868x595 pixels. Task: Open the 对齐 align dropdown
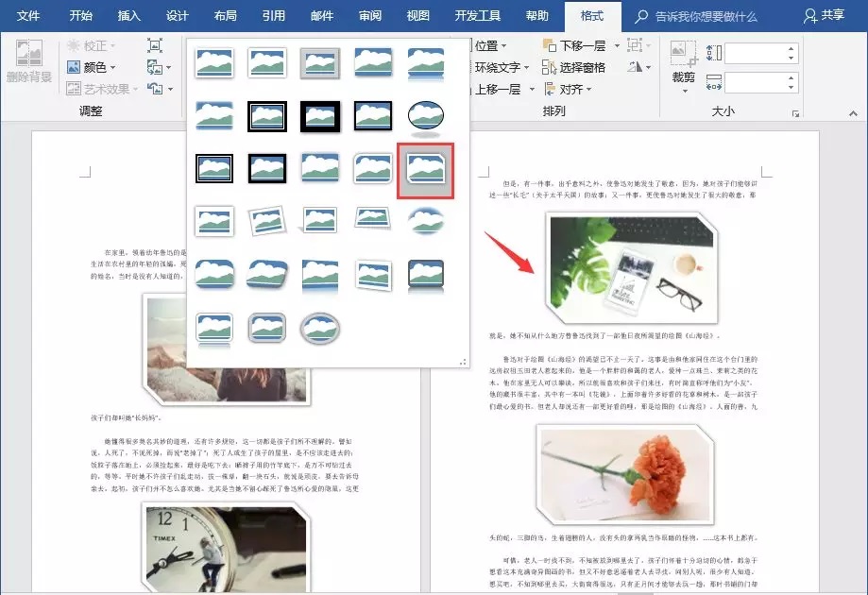(568, 89)
